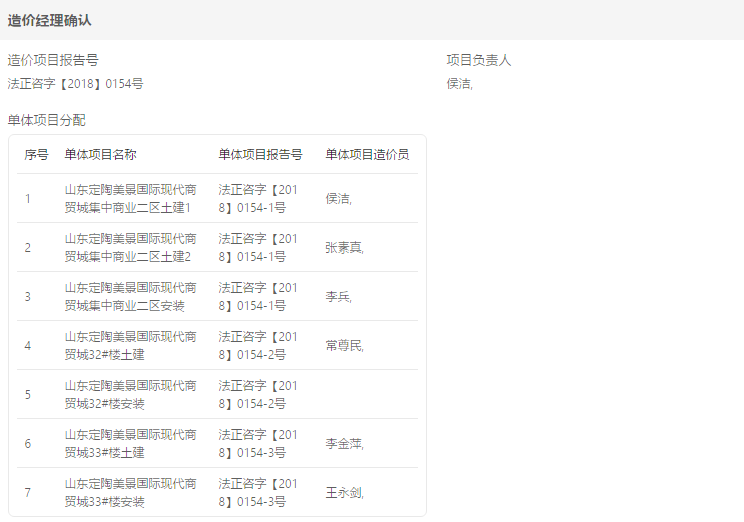Click the report number in the 33#楼土建 row
Viewport: 744px width, 522px height.
coord(258,444)
